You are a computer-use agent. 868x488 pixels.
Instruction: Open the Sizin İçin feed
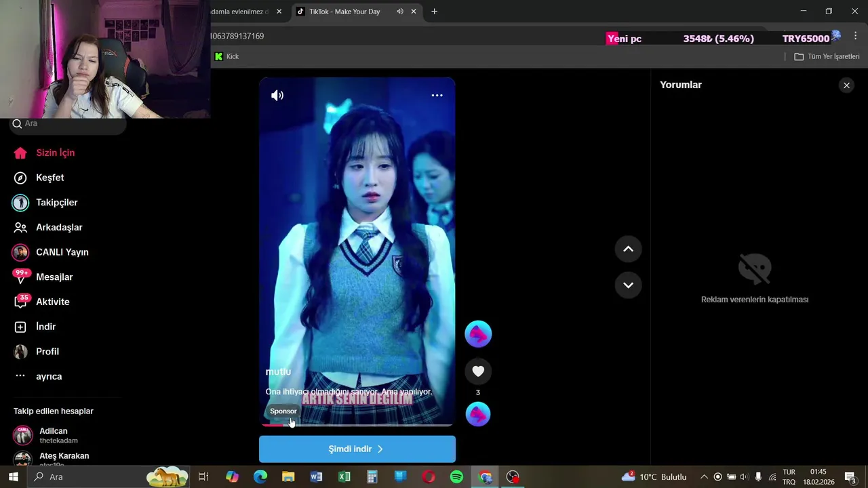pyautogui.click(x=45, y=152)
